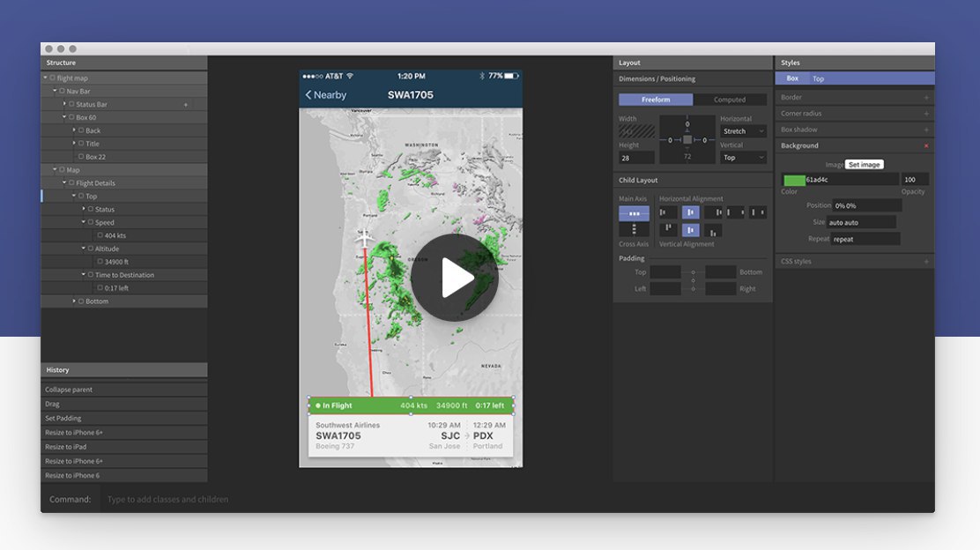Expand the Bottom tree node
This screenshot has height=550, width=980.
tap(74, 301)
